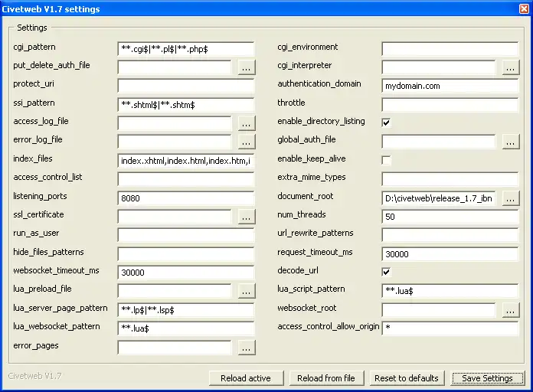Image resolution: width=533 pixels, height=392 pixels.
Task: Click the access_control_list field
Action: tap(186, 179)
